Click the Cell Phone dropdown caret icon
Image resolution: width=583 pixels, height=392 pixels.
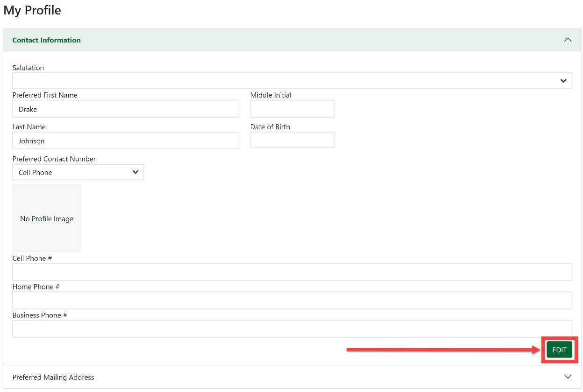coord(135,172)
